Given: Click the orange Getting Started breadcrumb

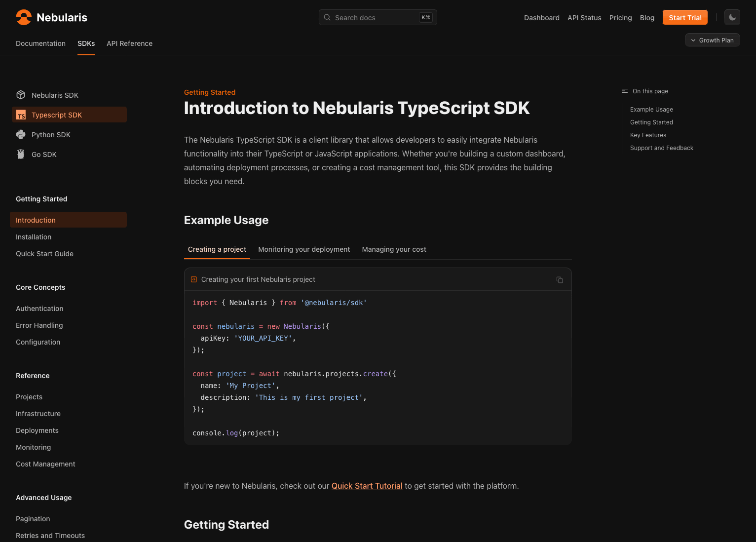Looking at the screenshot, I should tap(210, 92).
